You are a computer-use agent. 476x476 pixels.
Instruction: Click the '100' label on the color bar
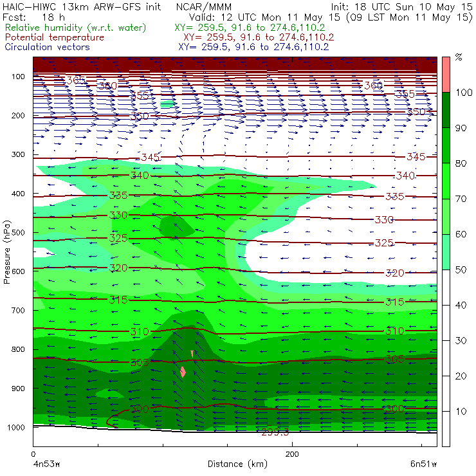(x=464, y=92)
